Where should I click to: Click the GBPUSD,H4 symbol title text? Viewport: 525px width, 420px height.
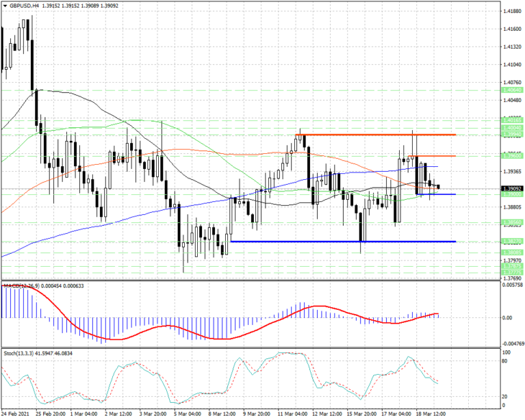[x=24, y=6]
